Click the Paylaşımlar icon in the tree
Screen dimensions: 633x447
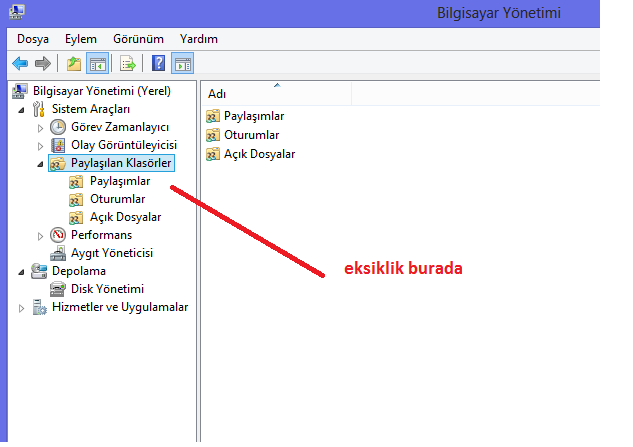pyautogui.click(x=76, y=182)
